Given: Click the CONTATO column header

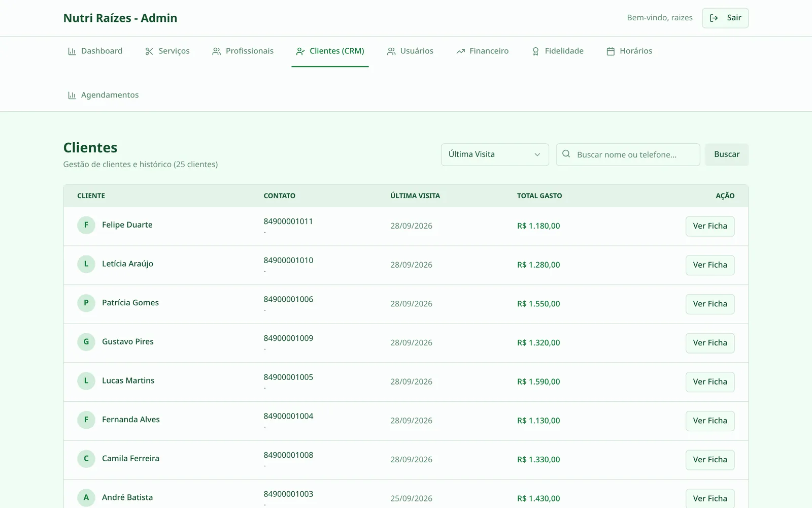Looking at the screenshot, I should point(279,196).
